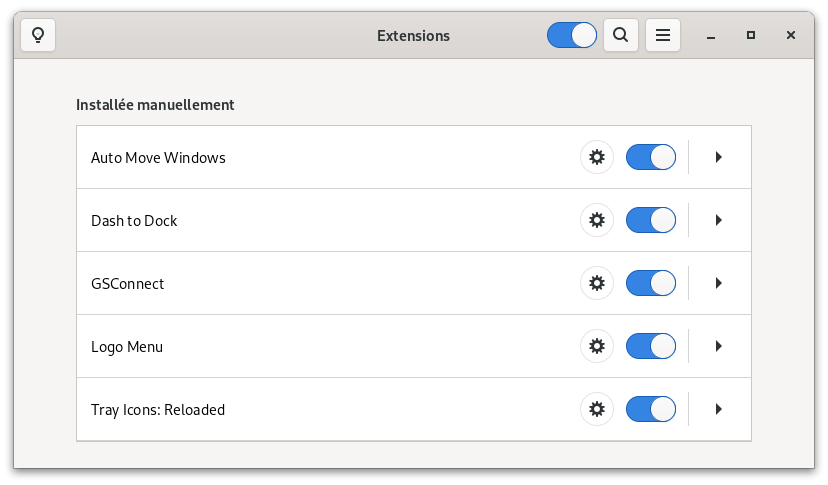Switch off Logo Menu extension
Image resolution: width=828 pixels, height=485 pixels.
pos(651,346)
